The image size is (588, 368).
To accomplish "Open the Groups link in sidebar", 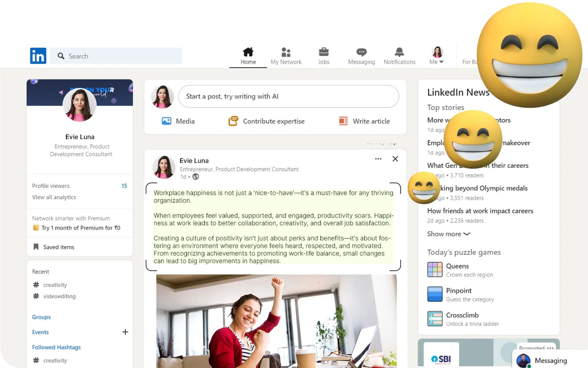I will (41, 317).
